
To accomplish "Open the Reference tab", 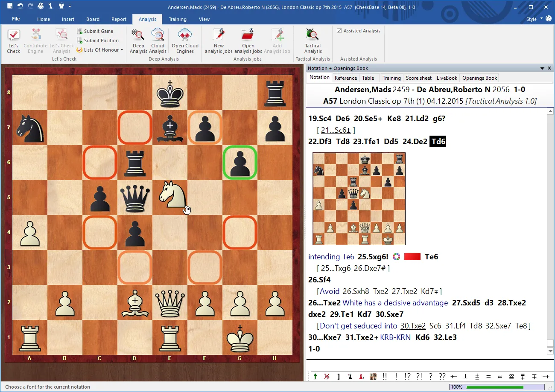I will (346, 78).
